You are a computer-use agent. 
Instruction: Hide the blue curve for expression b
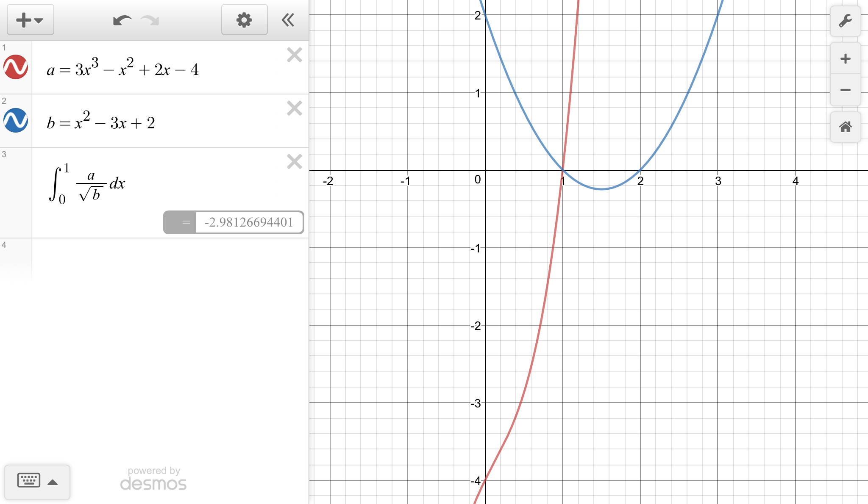pyautogui.click(x=16, y=120)
